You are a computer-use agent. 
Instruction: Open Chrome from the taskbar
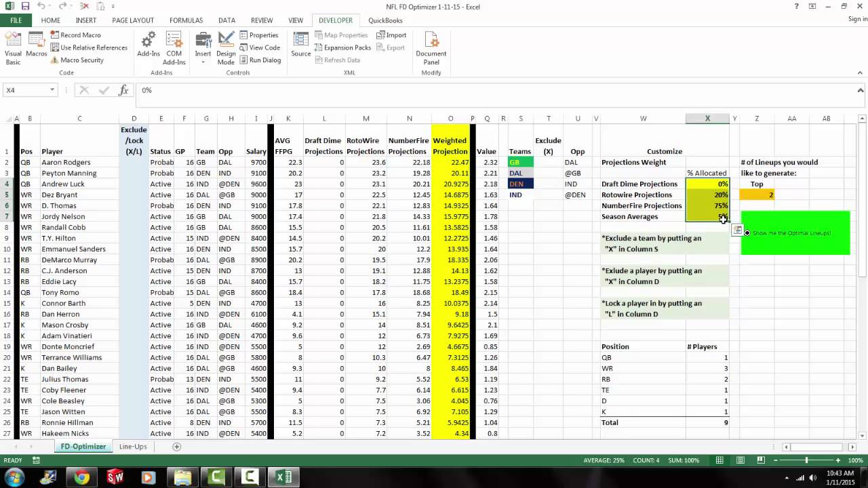(81, 478)
